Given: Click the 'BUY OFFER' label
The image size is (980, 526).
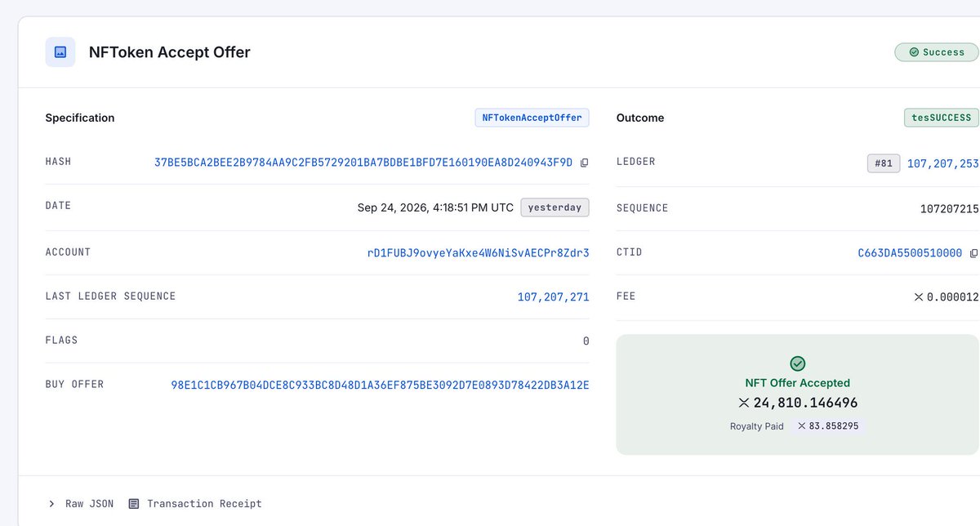Looking at the screenshot, I should [x=74, y=384].
